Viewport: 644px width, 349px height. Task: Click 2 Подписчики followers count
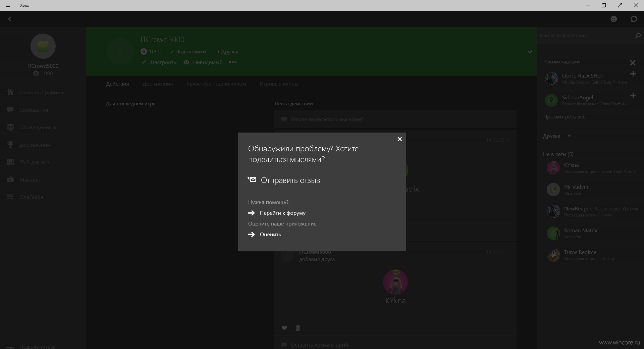click(x=188, y=52)
